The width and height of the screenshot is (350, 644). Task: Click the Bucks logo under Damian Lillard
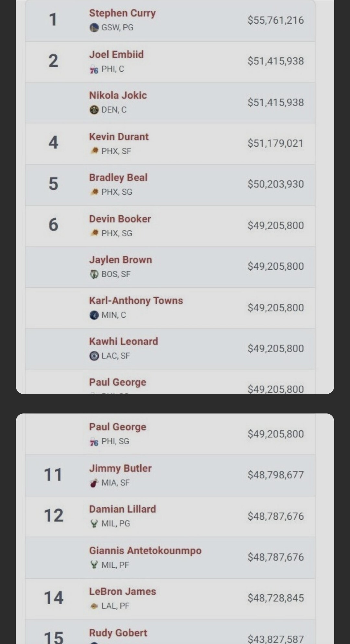[94, 524]
